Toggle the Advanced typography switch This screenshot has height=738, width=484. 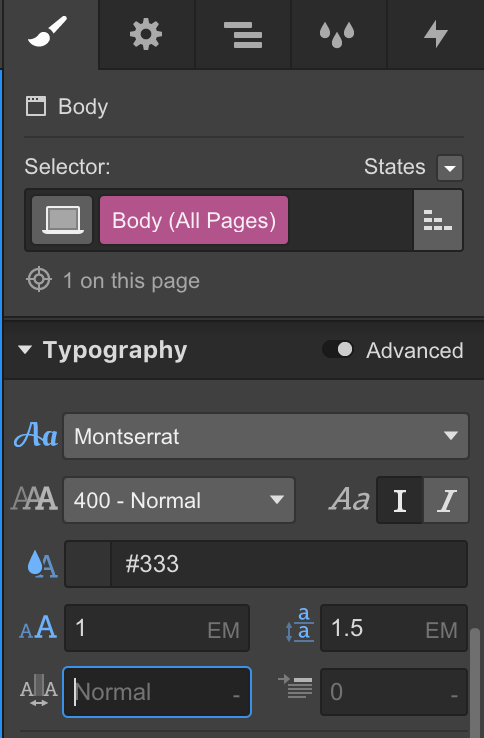tap(338, 350)
